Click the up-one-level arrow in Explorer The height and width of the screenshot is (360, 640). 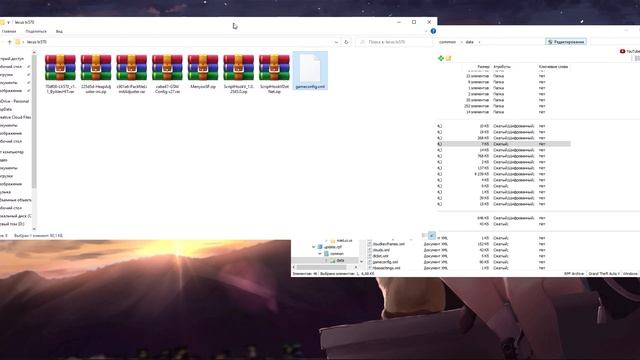pyautogui.click(x=9, y=42)
